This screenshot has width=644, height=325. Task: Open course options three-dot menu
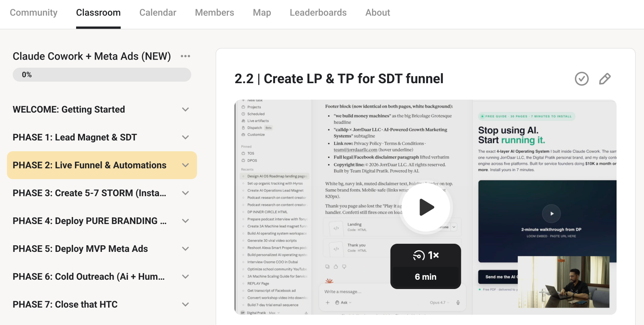coord(185,56)
